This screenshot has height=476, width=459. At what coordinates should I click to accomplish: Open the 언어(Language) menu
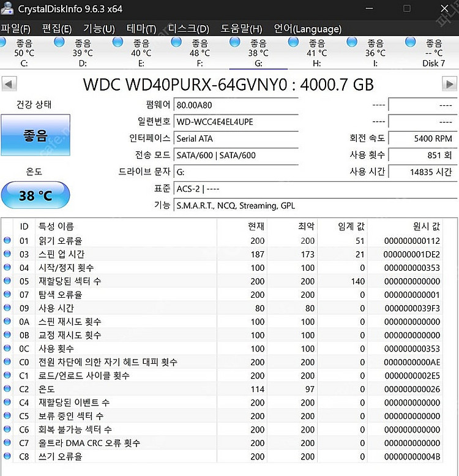[307, 29]
